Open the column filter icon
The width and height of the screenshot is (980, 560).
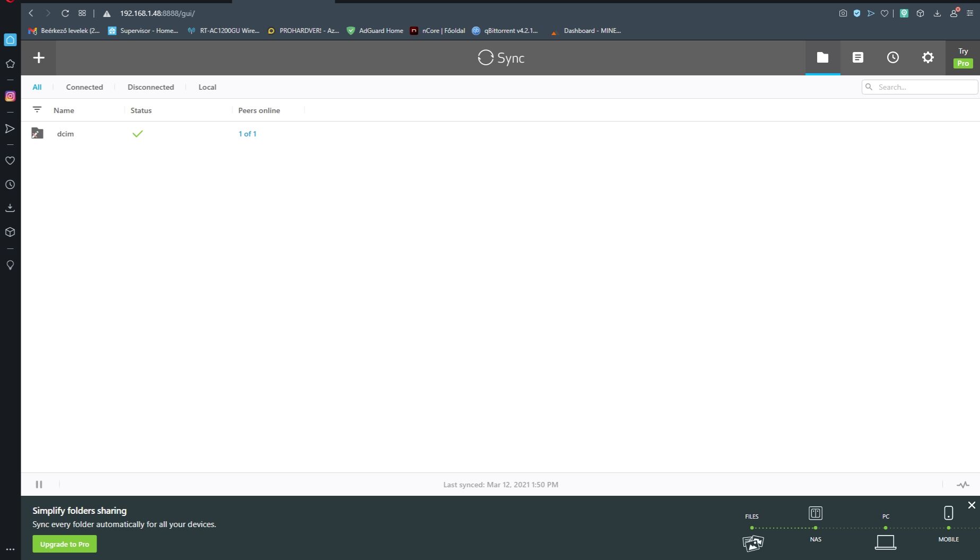click(x=37, y=110)
